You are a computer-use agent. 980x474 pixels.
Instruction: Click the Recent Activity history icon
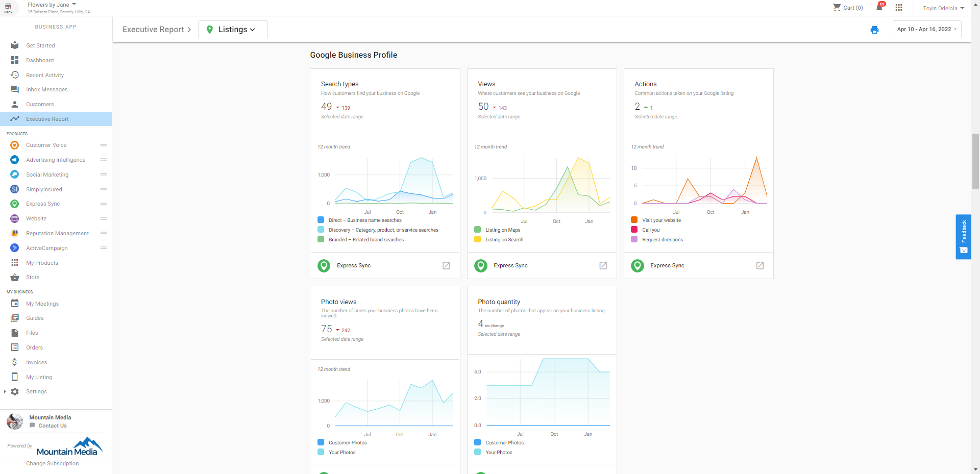coord(15,75)
